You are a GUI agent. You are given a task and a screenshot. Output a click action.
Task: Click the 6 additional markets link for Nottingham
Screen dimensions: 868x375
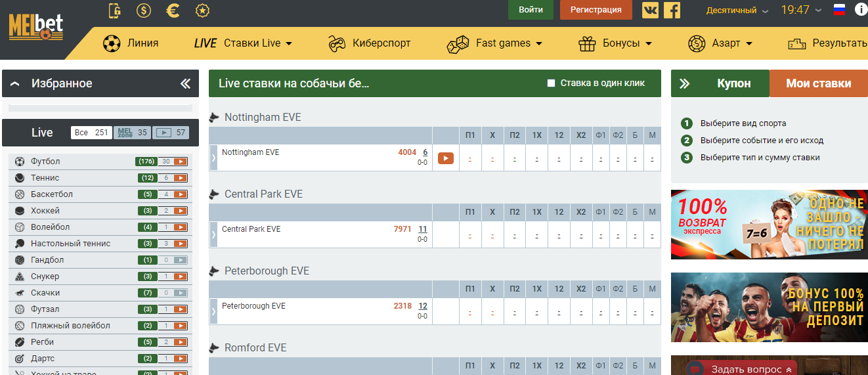[425, 152]
